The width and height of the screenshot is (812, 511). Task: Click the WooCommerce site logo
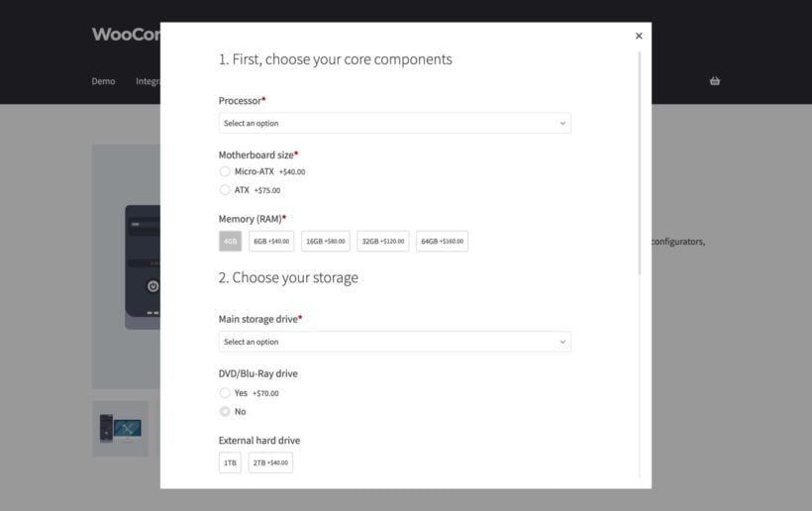coord(126,35)
